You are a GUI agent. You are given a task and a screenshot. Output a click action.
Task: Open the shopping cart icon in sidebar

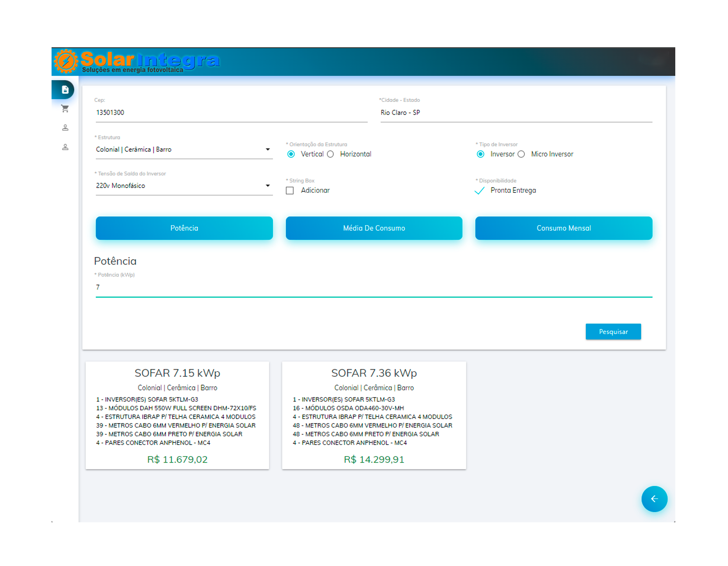(65, 109)
